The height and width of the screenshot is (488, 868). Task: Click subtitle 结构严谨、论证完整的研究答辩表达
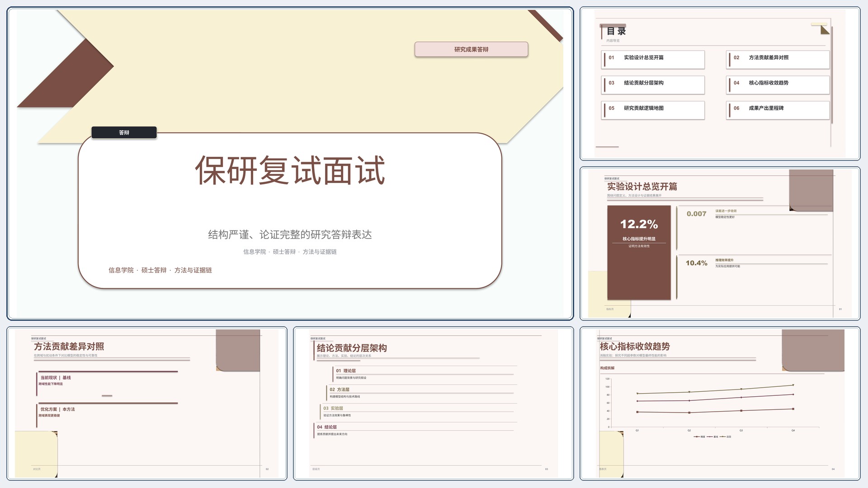(290, 235)
